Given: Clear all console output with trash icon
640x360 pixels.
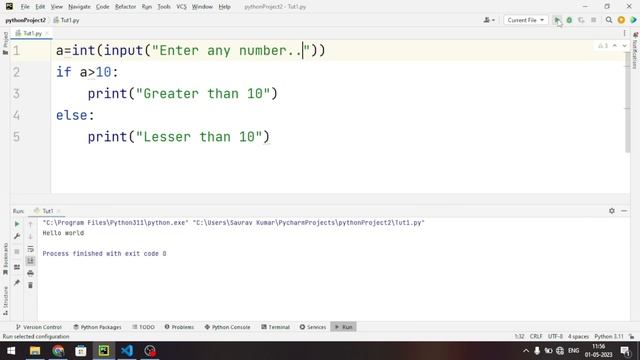Looking at the screenshot, I should tap(30, 285).
